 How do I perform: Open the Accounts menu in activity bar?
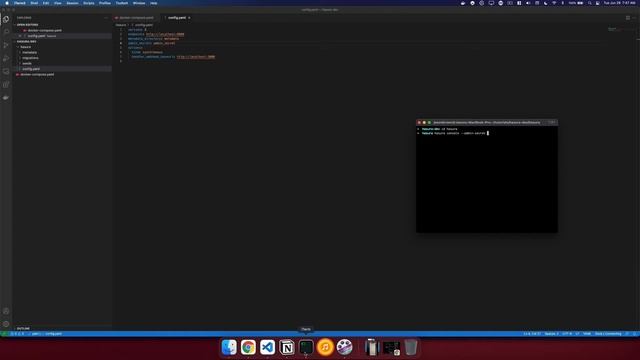pos(6,311)
